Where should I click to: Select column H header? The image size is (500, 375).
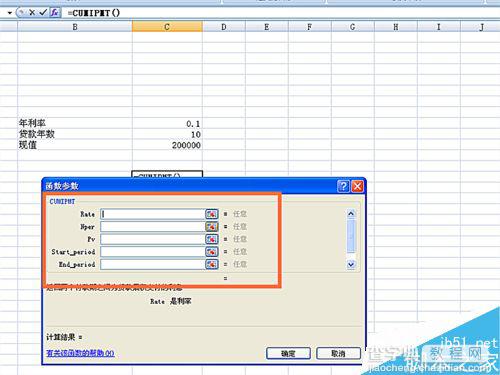(396, 27)
